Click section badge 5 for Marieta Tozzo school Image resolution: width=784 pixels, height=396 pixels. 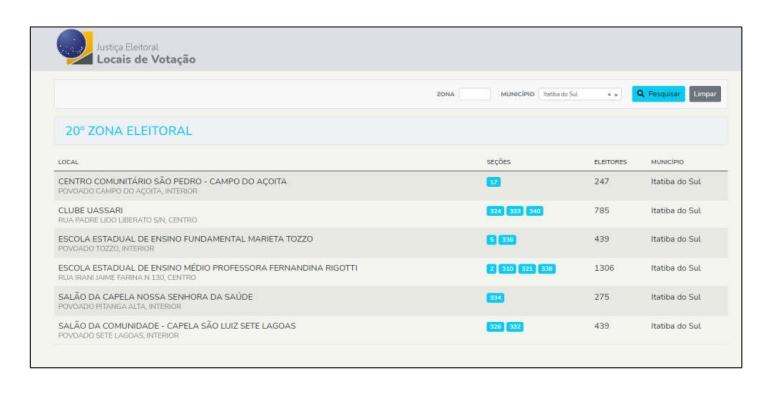pyautogui.click(x=492, y=240)
